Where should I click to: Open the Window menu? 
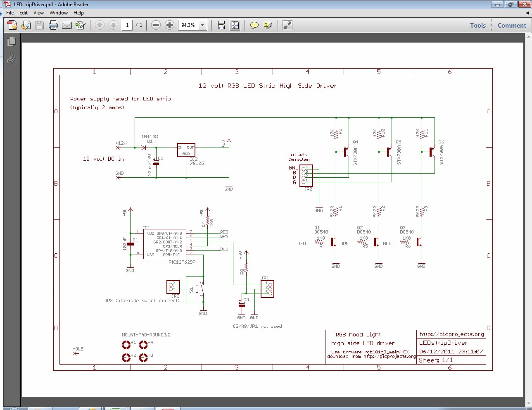coord(58,13)
